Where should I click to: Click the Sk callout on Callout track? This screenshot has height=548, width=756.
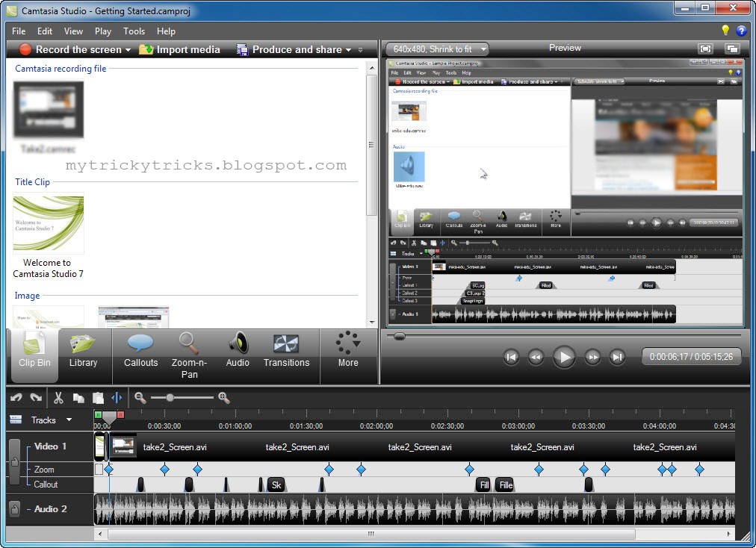276,485
